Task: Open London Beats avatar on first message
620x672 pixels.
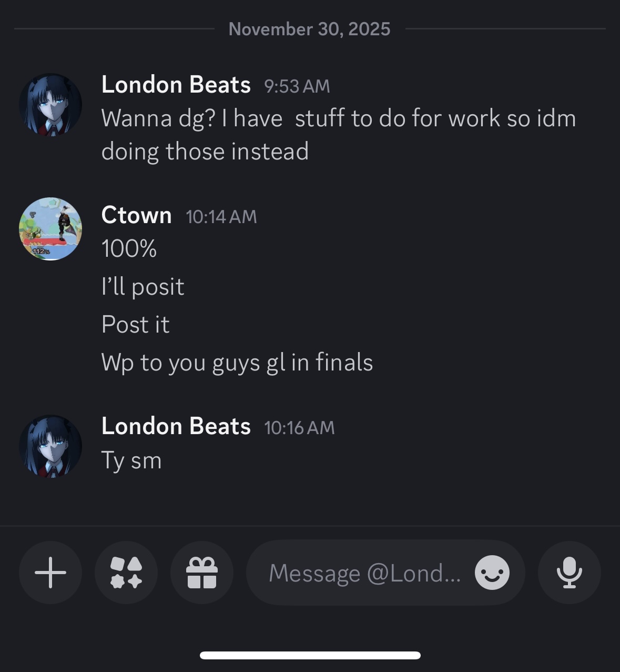Action: [50, 105]
